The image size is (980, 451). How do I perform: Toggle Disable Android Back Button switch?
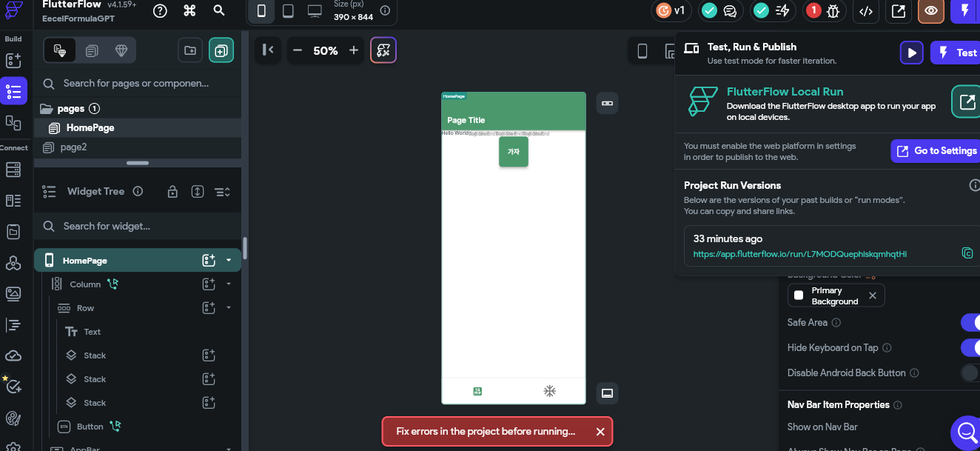point(970,373)
